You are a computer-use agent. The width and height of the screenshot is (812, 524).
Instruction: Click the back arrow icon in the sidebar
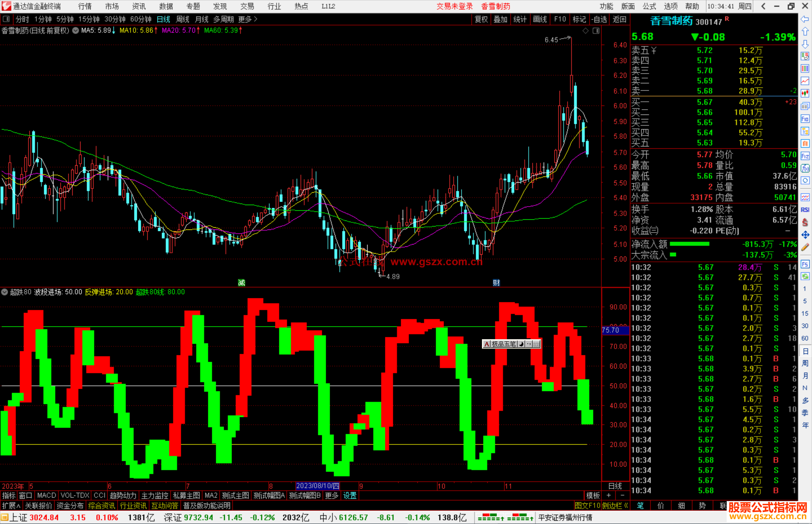click(805, 19)
